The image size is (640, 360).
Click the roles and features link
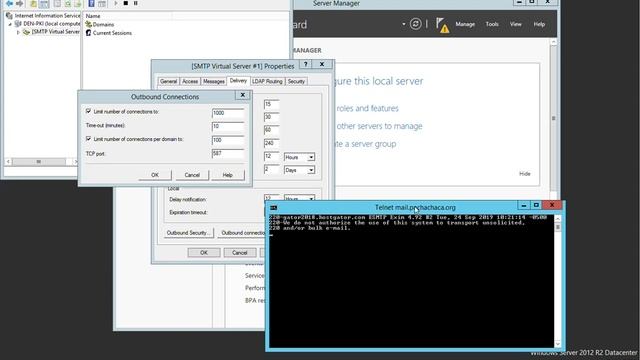pyautogui.click(x=367, y=109)
